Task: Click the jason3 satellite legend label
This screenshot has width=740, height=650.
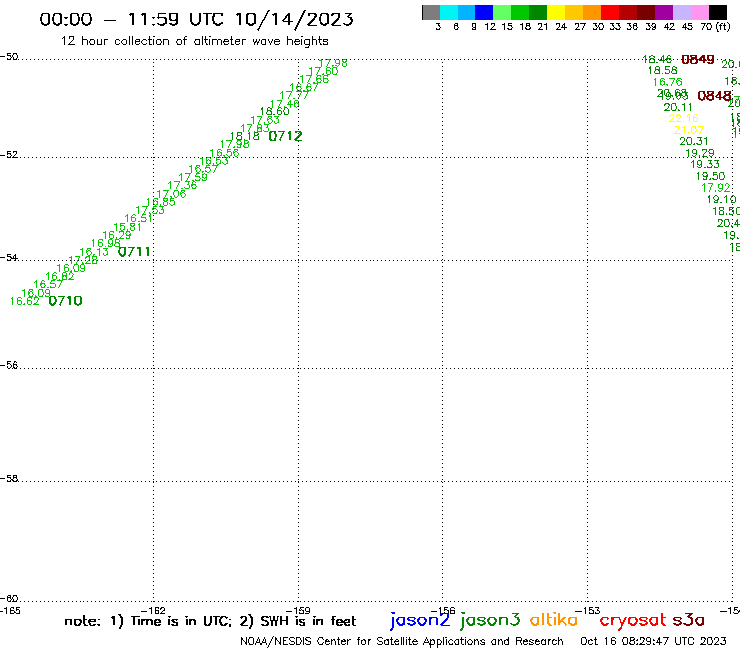Action: point(490,620)
